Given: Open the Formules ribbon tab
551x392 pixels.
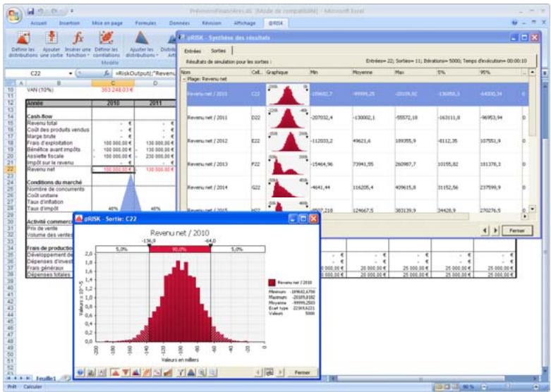Looking at the screenshot, I should pyautogui.click(x=145, y=23).
